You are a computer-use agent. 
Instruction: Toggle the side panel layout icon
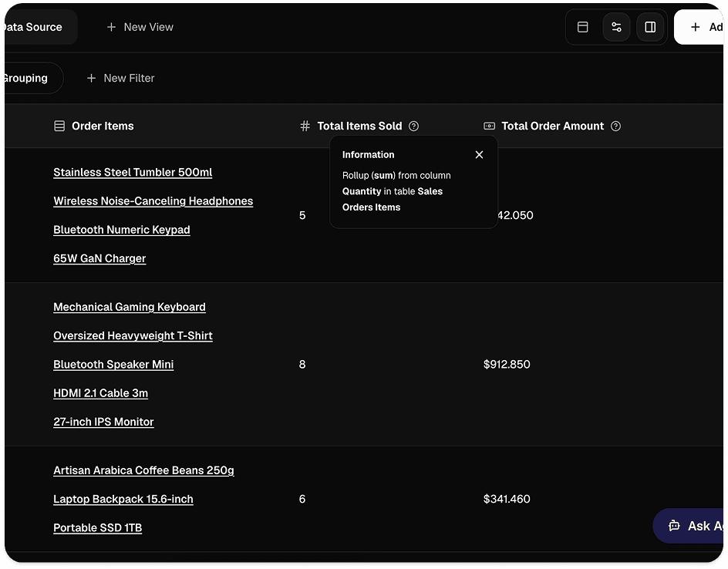point(650,27)
